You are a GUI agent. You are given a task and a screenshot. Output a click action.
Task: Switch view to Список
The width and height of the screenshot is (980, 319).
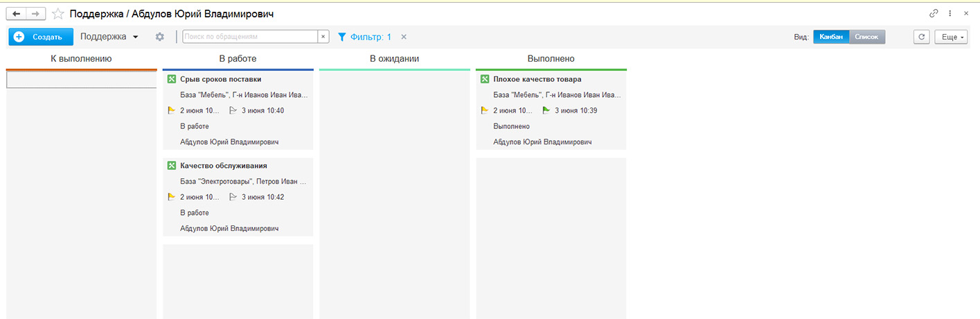866,37
